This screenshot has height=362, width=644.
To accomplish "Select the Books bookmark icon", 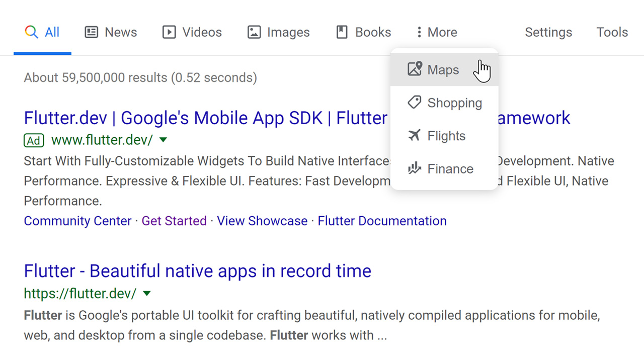I will (x=342, y=32).
